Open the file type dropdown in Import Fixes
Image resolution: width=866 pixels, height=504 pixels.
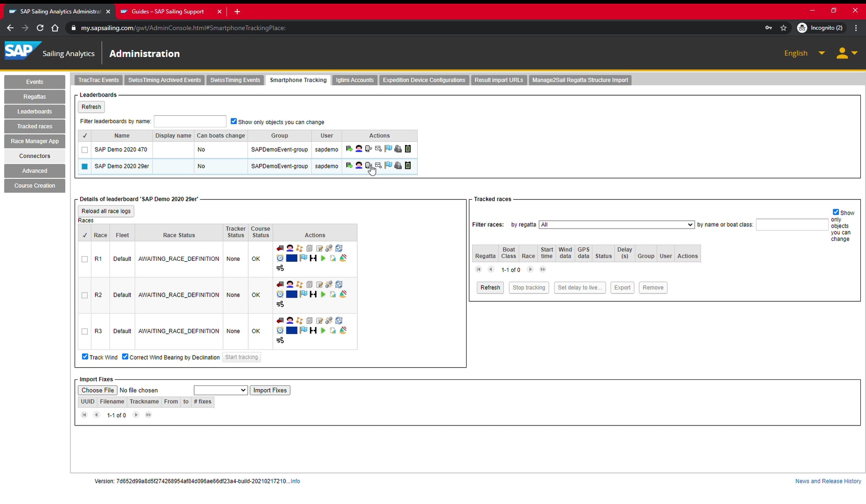tap(220, 390)
